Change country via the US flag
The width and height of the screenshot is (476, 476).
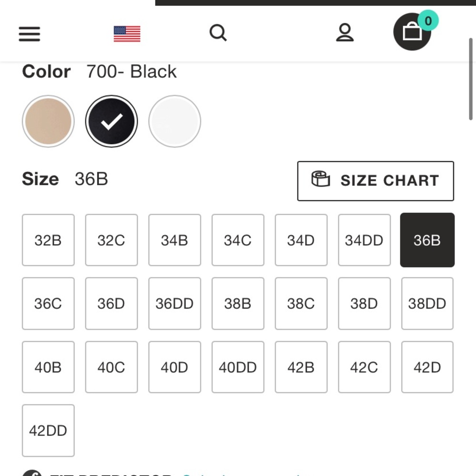[x=127, y=33]
